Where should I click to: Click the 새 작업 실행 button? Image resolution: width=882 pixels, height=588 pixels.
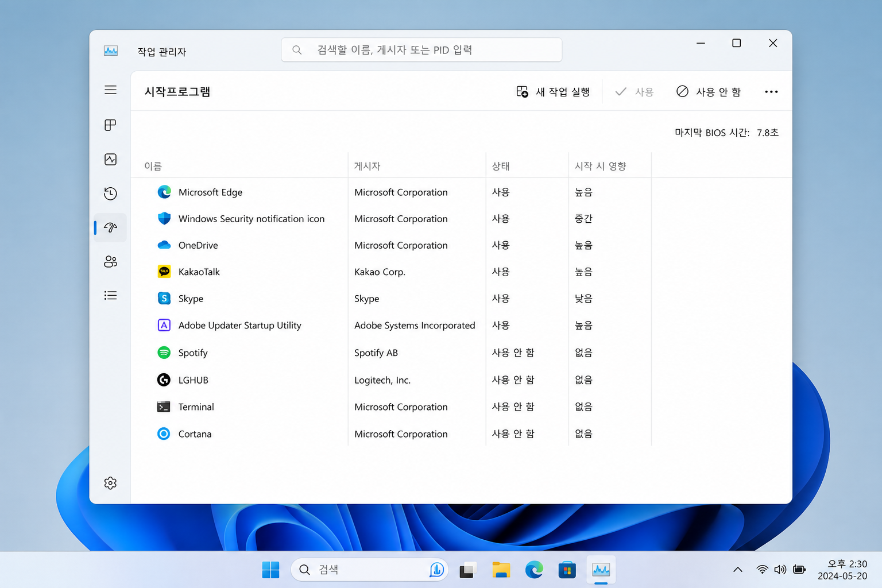(553, 92)
